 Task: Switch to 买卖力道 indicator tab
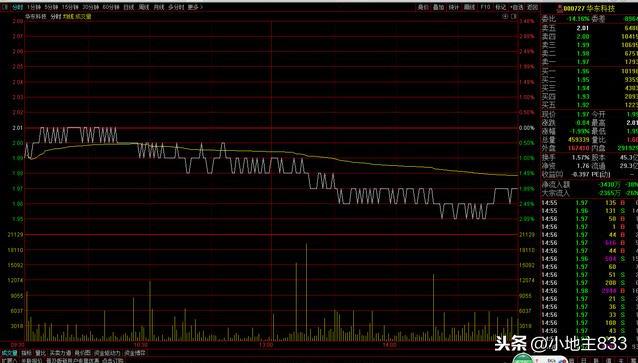(x=60, y=353)
